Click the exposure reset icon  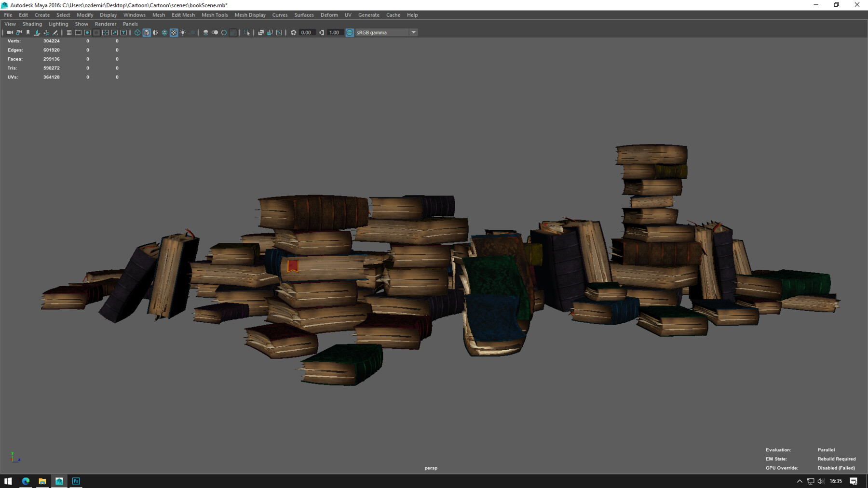pyautogui.click(x=293, y=33)
